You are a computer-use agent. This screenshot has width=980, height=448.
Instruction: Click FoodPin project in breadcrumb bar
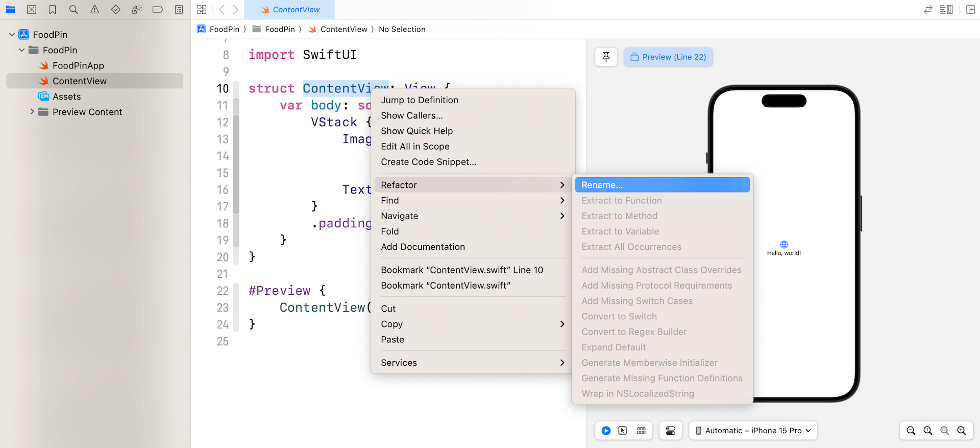[218, 29]
